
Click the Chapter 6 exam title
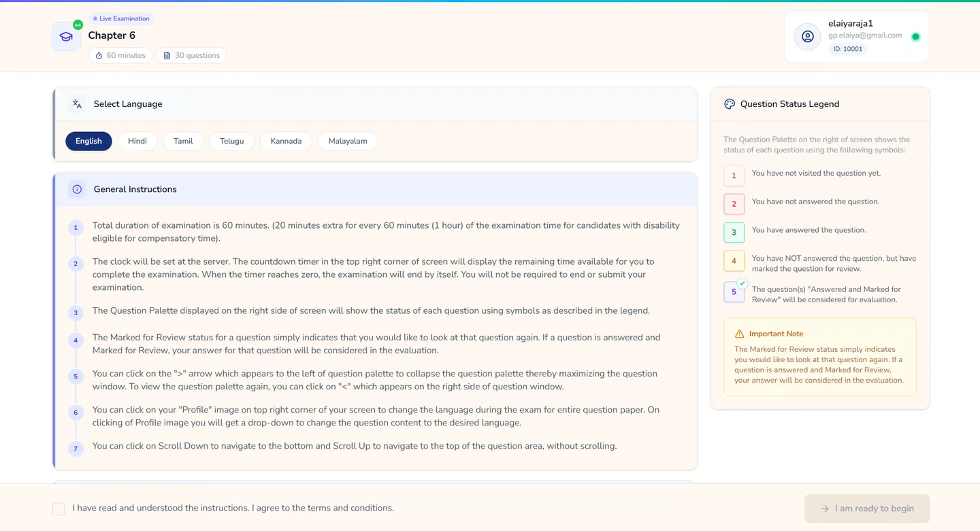[x=112, y=35]
